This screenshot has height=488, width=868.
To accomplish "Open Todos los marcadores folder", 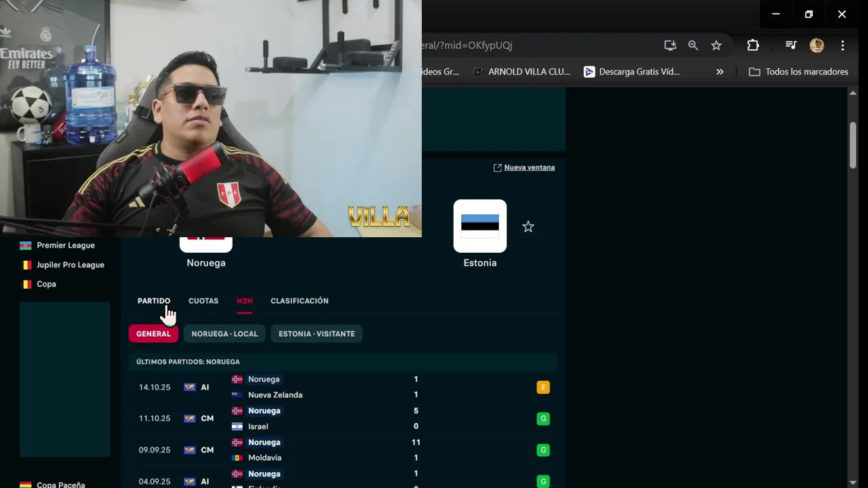I will [x=798, y=72].
